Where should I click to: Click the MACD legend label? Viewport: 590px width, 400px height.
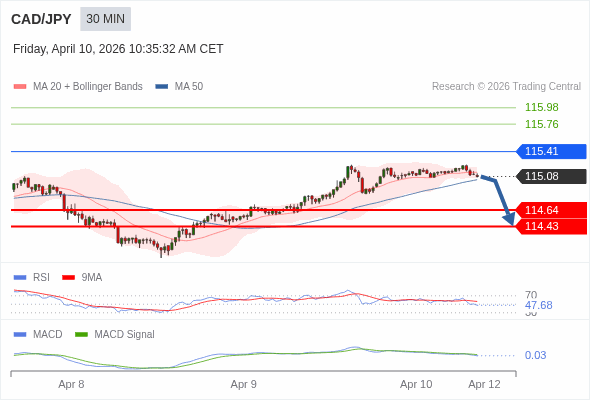click(x=48, y=335)
